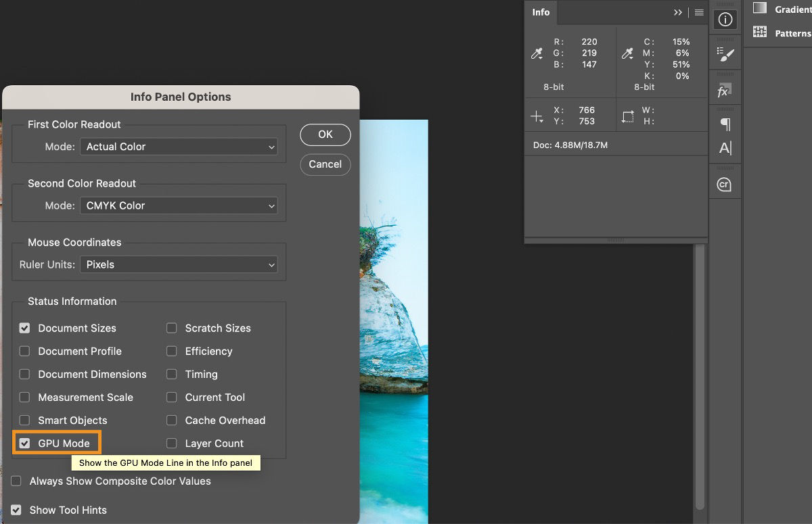Switch to the Info panel tab
This screenshot has height=524, width=812.
pos(541,12)
